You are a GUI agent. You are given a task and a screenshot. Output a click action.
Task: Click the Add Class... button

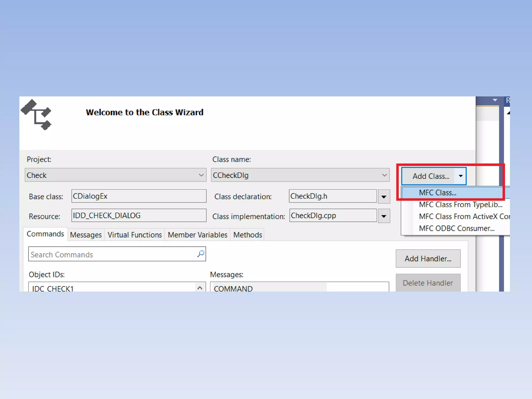pos(430,176)
